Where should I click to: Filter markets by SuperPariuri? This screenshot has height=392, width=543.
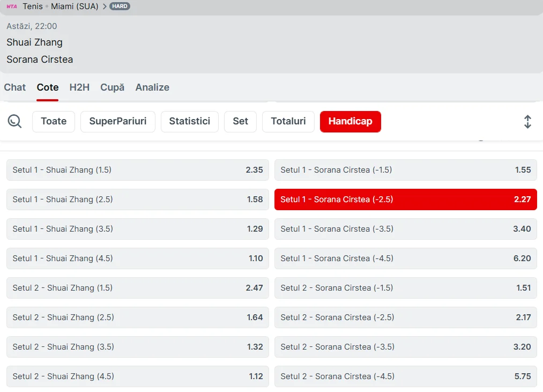[x=117, y=121]
